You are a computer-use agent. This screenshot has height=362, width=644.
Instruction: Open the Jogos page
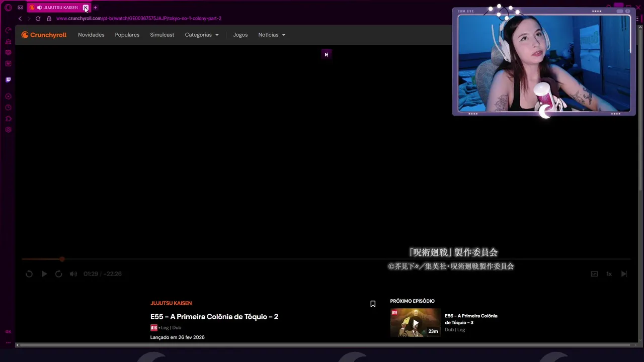(x=240, y=35)
